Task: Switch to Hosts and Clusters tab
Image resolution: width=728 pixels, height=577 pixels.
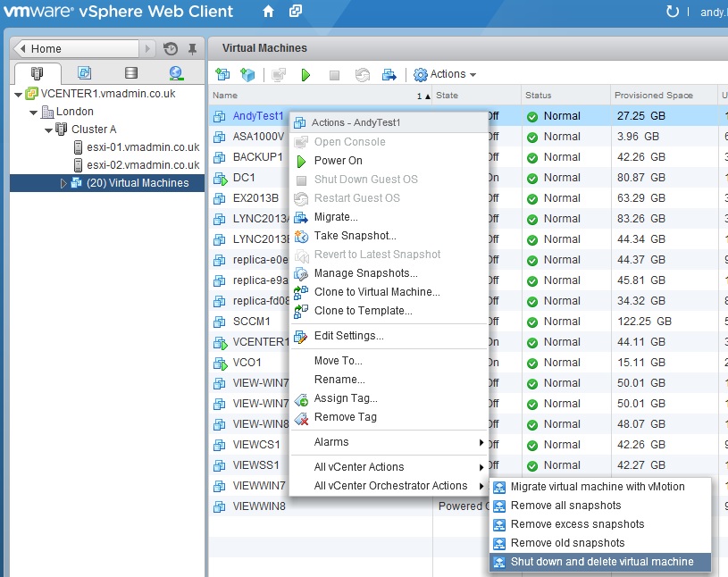Action: pos(38,73)
